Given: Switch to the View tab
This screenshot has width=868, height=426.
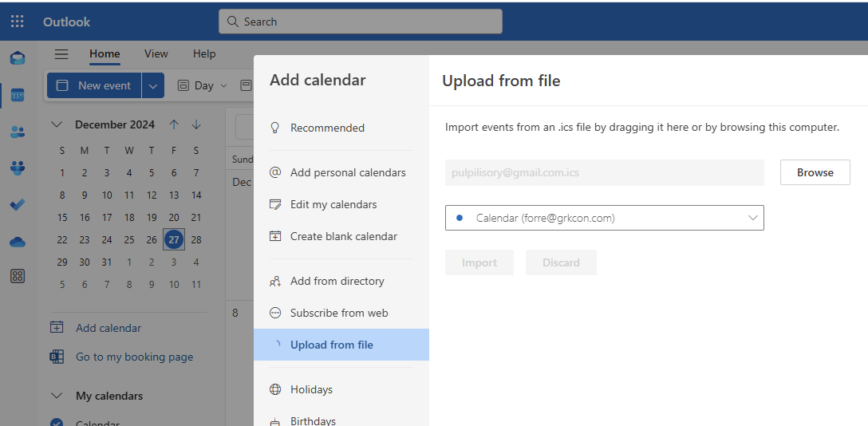Looking at the screenshot, I should pyautogui.click(x=156, y=53).
